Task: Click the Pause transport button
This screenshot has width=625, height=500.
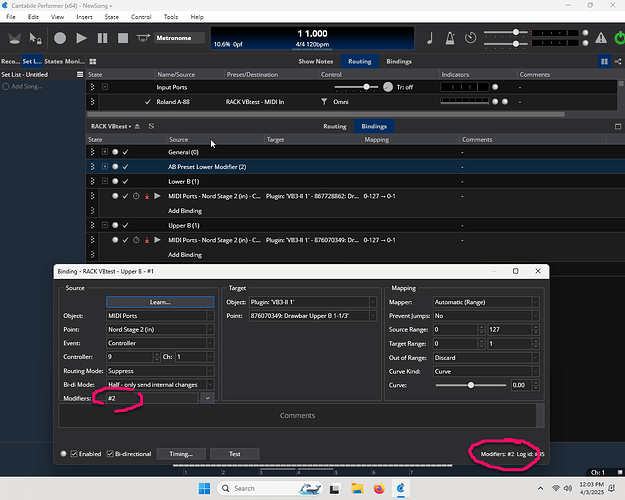Action: (x=102, y=38)
